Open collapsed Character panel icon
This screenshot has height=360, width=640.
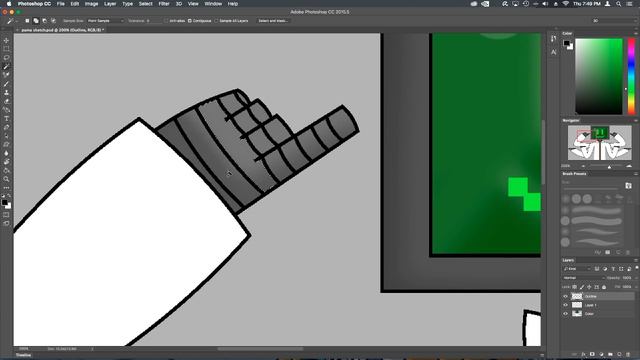553,52
